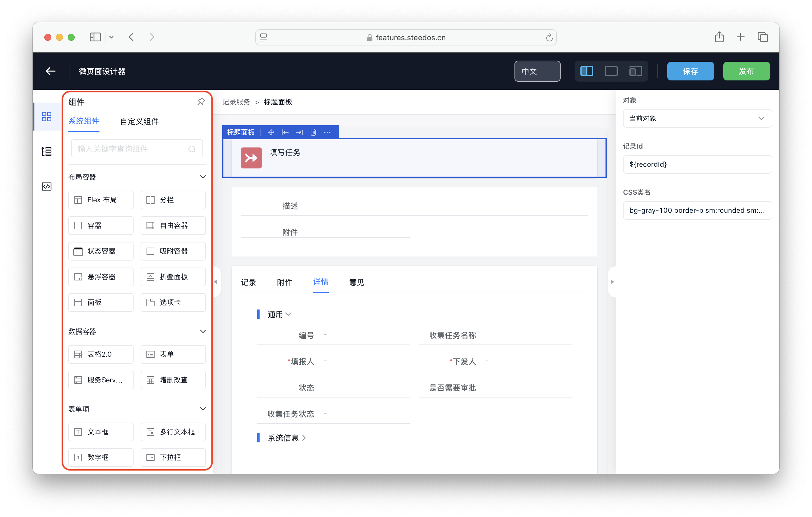The height and width of the screenshot is (517, 812).
Task: Click the CSS类名 input field
Action: tap(697, 210)
